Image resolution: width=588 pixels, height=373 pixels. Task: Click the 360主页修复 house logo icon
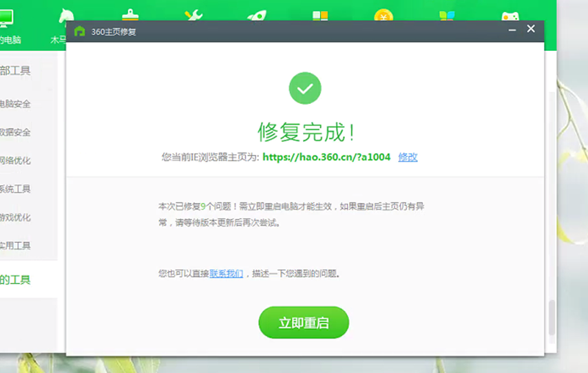[x=79, y=31]
